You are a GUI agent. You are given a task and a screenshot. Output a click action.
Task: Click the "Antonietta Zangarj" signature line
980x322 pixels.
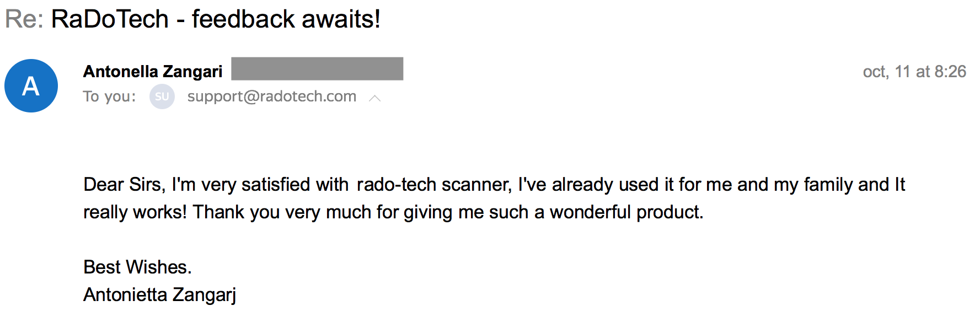159,295
